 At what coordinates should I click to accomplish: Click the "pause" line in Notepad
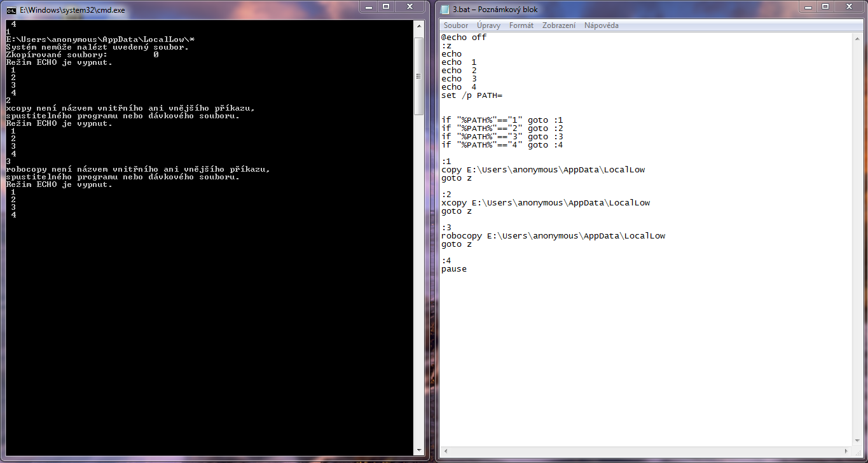tap(454, 269)
